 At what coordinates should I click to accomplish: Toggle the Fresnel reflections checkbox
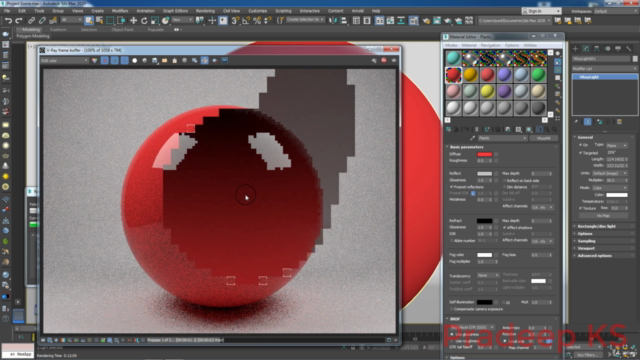451,187
